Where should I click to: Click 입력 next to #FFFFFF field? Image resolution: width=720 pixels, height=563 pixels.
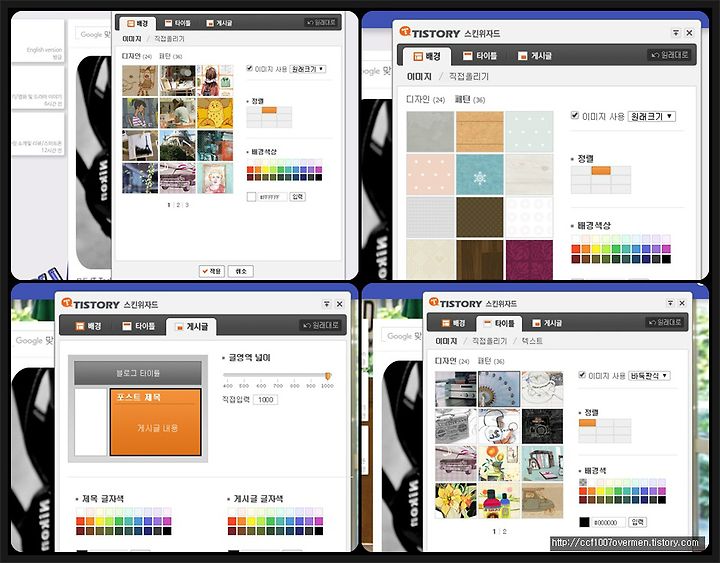(297, 197)
